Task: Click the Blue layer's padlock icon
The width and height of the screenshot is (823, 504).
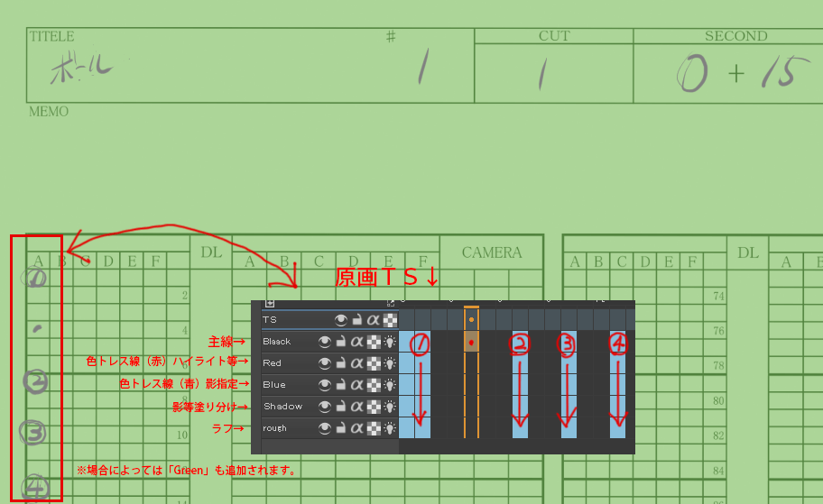Action: tap(340, 384)
